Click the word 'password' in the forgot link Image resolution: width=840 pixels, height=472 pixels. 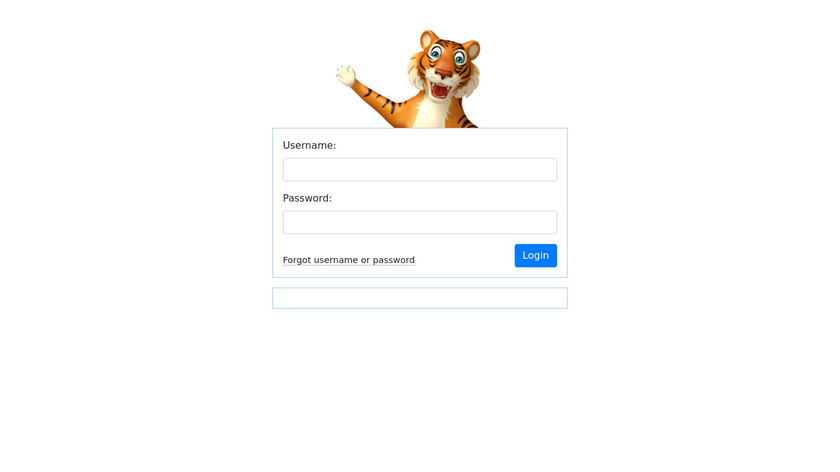coord(394,260)
